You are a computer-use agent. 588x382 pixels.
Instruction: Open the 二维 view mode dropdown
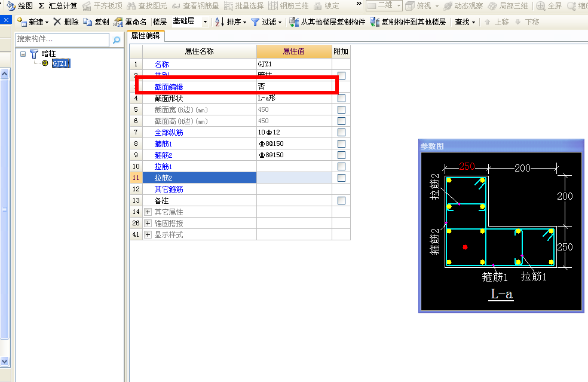(384, 5)
